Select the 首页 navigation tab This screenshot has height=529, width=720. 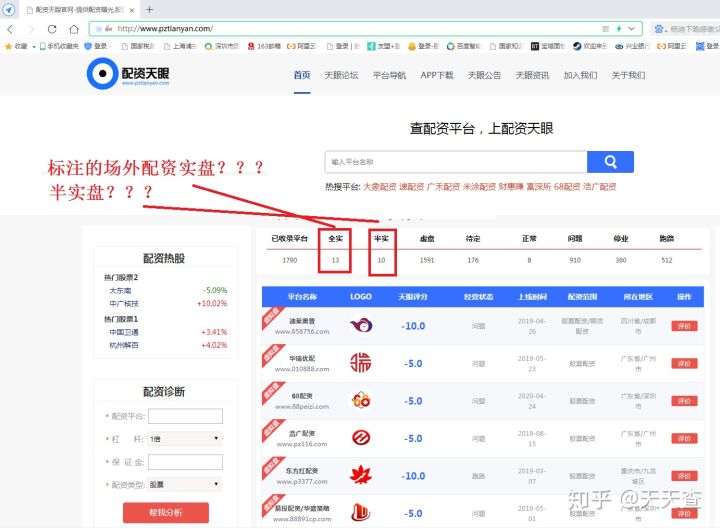click(x=302, y=75)
